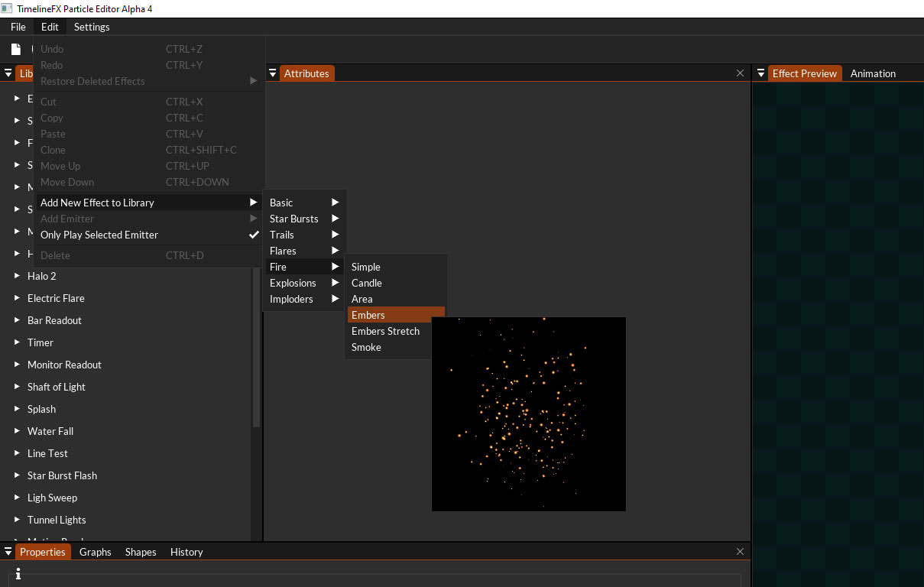Close the Attributes panel with its X
The height and width of the screenshot is (587, 924).
point(740,73)
